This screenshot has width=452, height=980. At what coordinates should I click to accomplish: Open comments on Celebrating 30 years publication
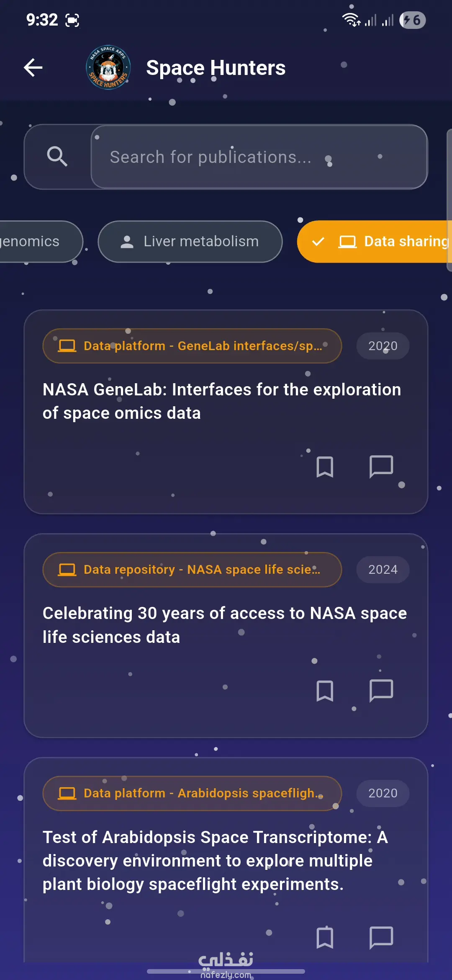(x=381, y=691)
